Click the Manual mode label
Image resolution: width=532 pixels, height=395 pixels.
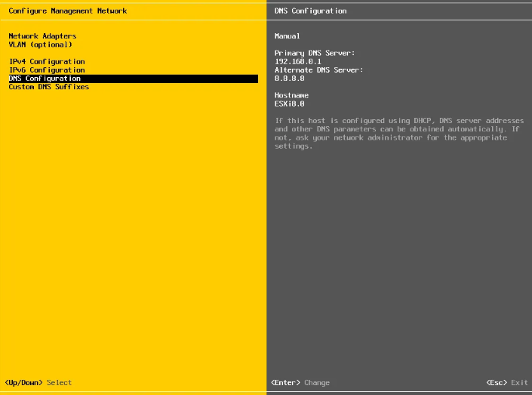point(287,36)
